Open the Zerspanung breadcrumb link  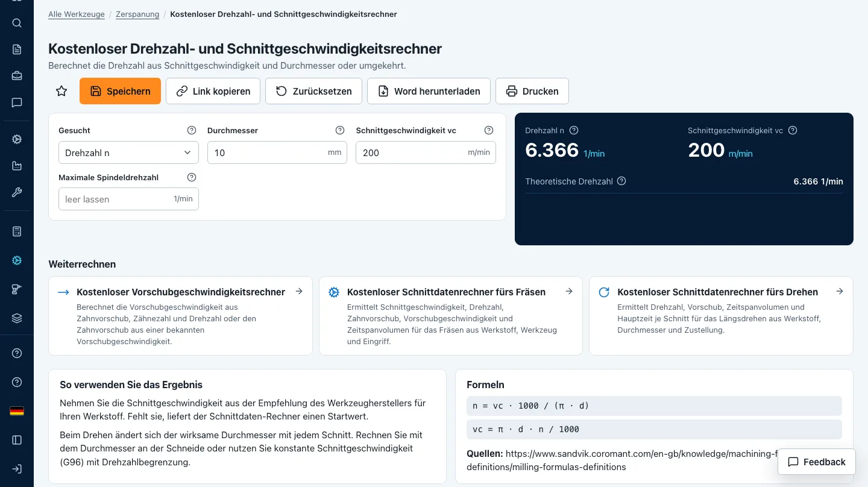[x=137, y=14]
